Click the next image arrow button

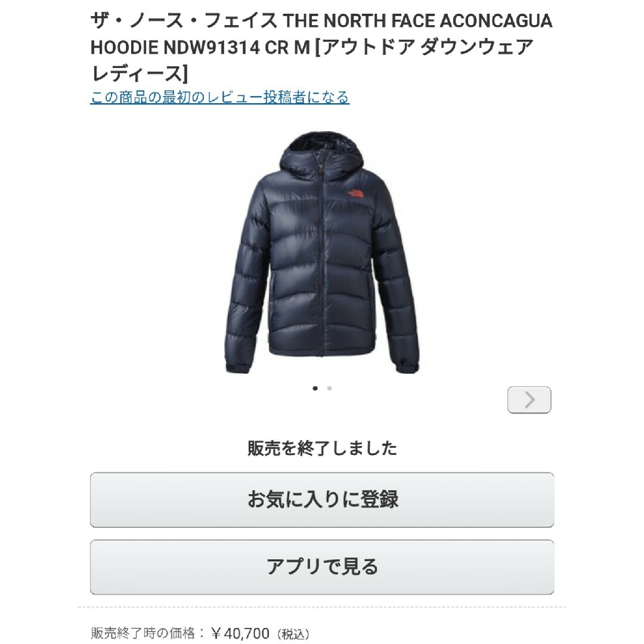(x=529, y=400)
